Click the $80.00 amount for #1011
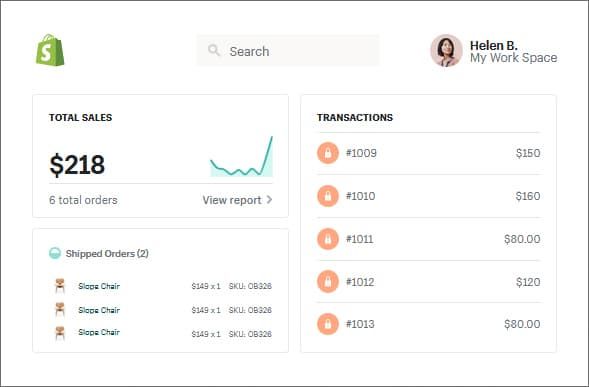Viewport: 589px width, 387px height. point(522,239)
